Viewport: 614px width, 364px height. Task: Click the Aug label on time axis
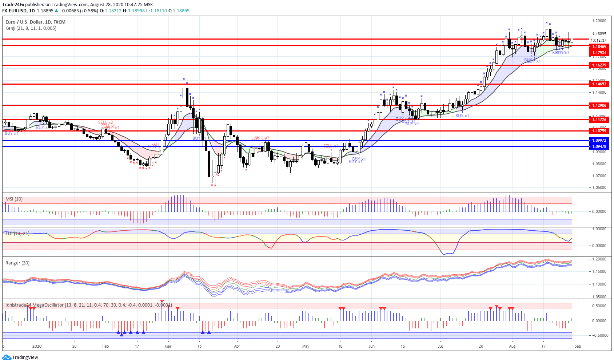(512, 346)
